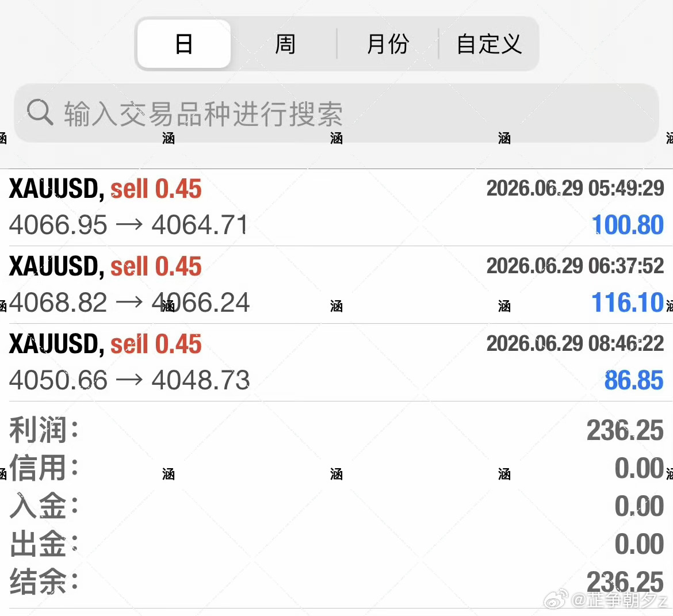Focus the 输入交易品种进行搜索 search field
Screen dimensions: 673x616
336,113
